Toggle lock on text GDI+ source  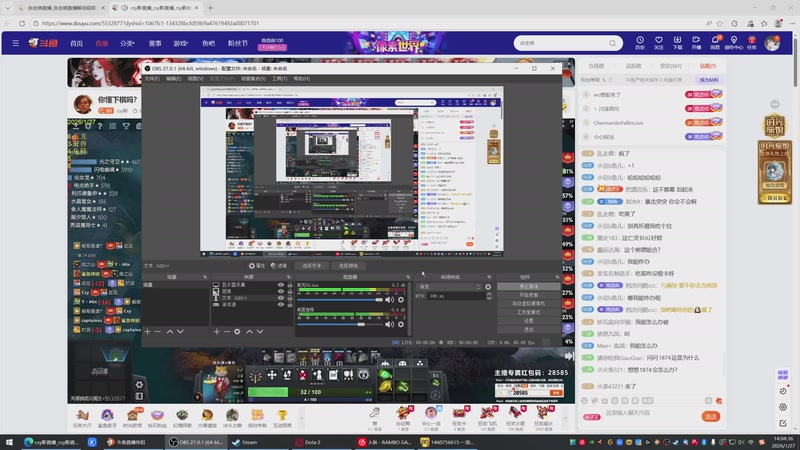[289, 298]
